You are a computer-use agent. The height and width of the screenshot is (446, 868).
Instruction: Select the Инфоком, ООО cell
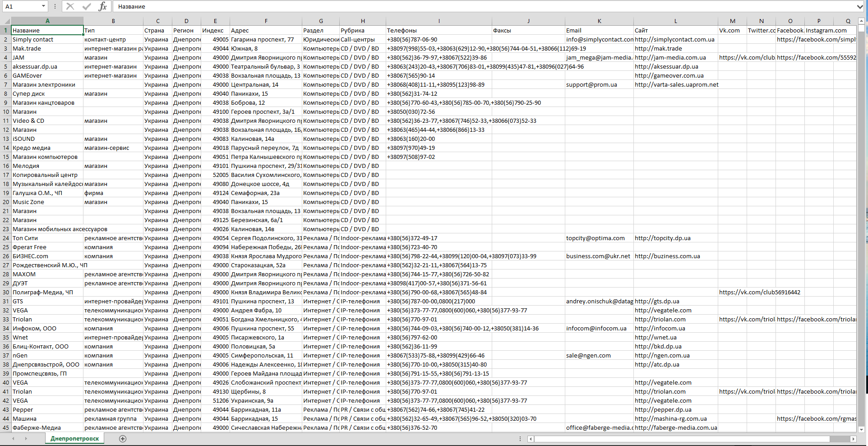click(x=47, y=328)
